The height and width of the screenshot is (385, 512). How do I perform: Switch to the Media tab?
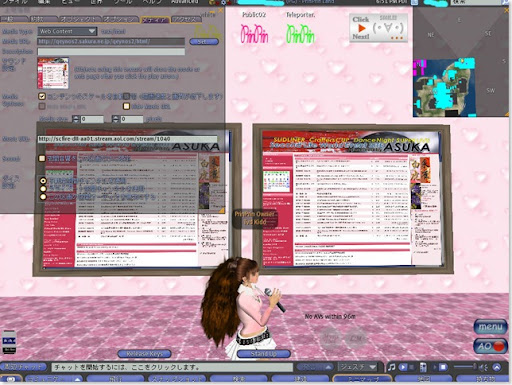pyautogui.click(x=155, y=19)
